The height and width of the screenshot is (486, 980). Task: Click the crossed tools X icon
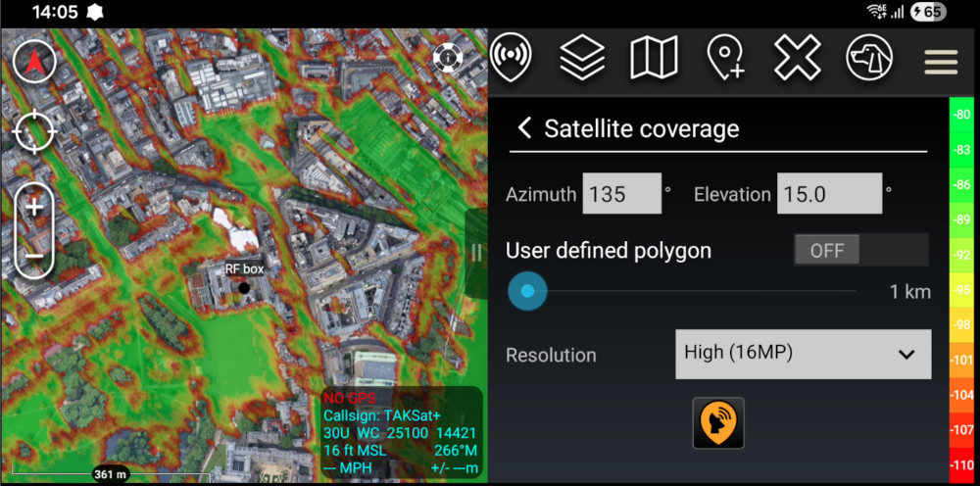tap(798, 58)
